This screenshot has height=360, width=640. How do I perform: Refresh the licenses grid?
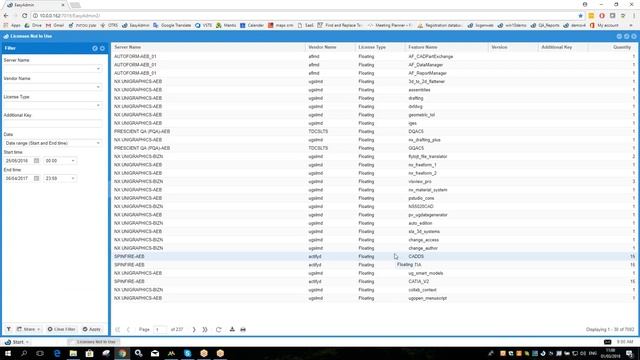click(218, 329)
